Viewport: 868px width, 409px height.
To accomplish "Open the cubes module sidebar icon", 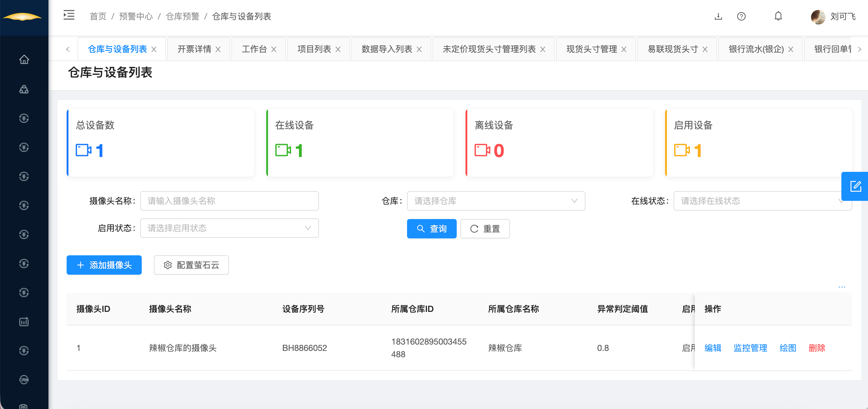I will [24, 89].
